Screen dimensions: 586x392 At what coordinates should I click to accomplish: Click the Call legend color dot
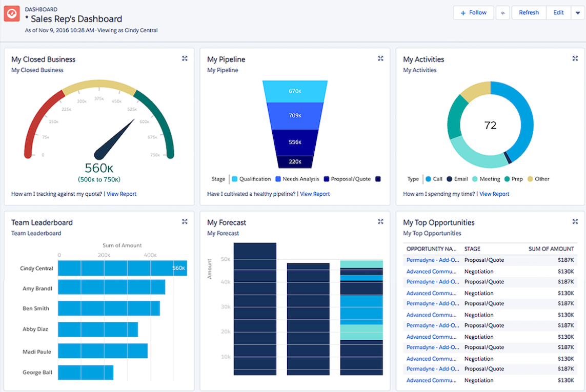(x=428, y=179)
